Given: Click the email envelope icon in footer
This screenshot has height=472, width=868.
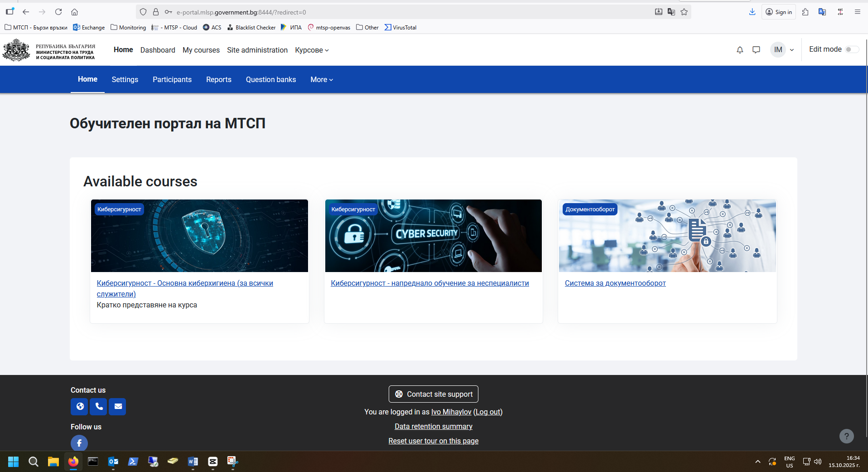Looking at the screenshot, I should tap(118, 407).
